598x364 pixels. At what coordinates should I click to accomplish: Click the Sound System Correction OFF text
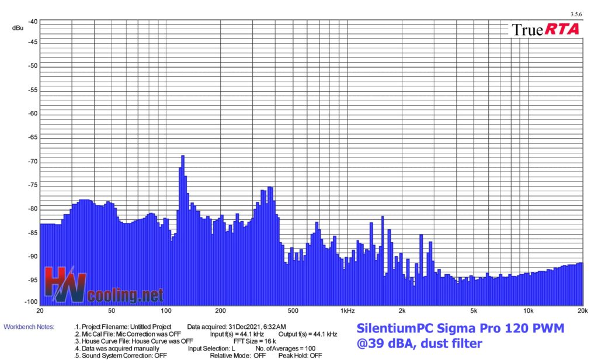click(x=120, y=356)
